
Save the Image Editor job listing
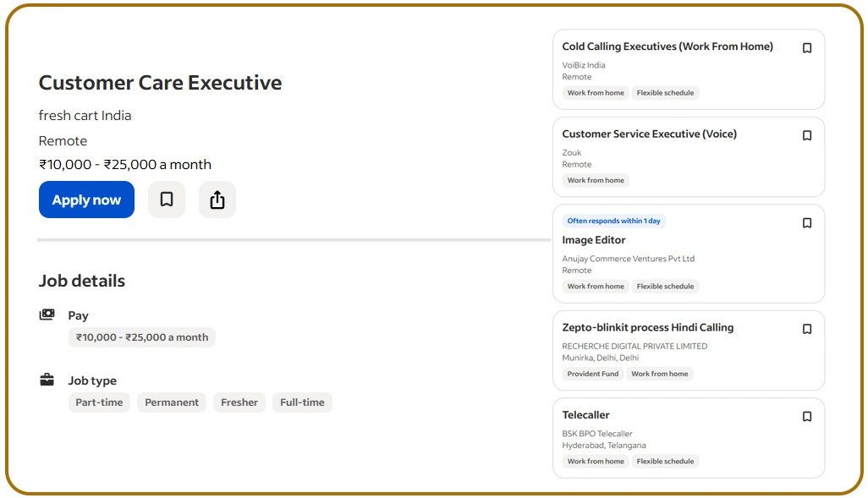[x=807, y=223]
